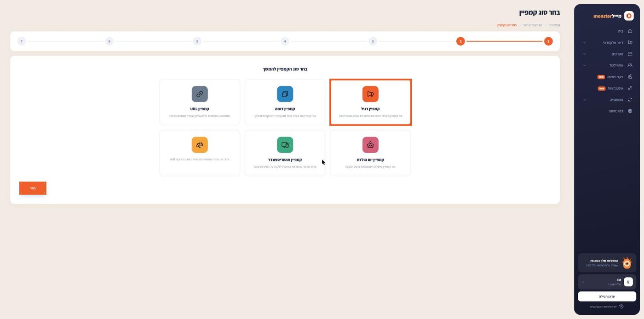This screenshot has width=644, height=319.
Task: Click the landing pages (דפי נחיתה) globe icon
Action: coord(630,111)
